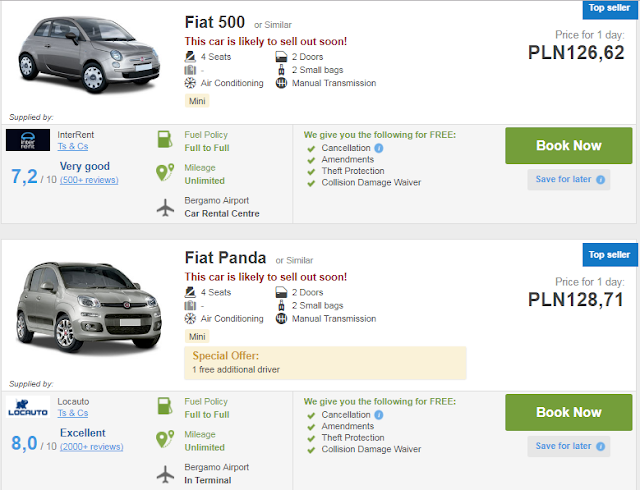Click the Fiat Panda title
Screen dimensions: 640x490
click(225, 259)
